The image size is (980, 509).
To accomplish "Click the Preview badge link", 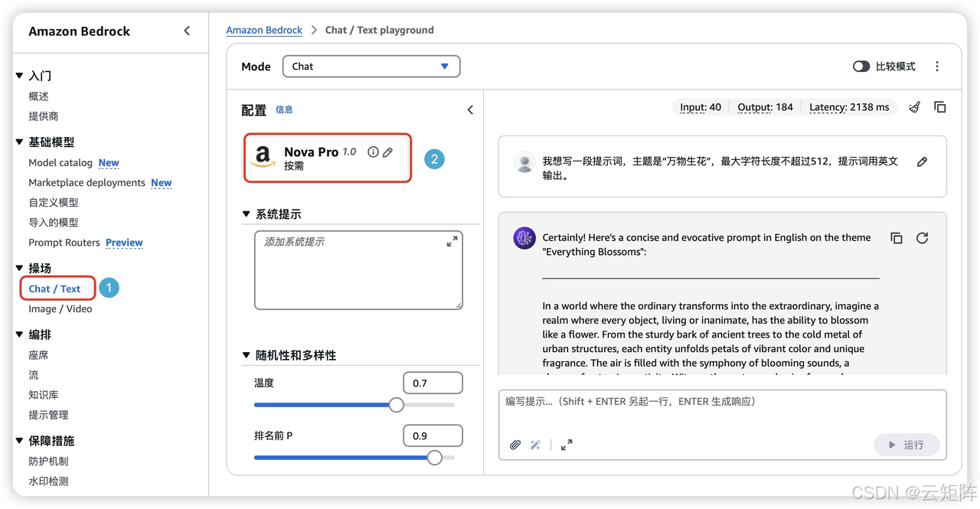I will [x=124, y=243].
